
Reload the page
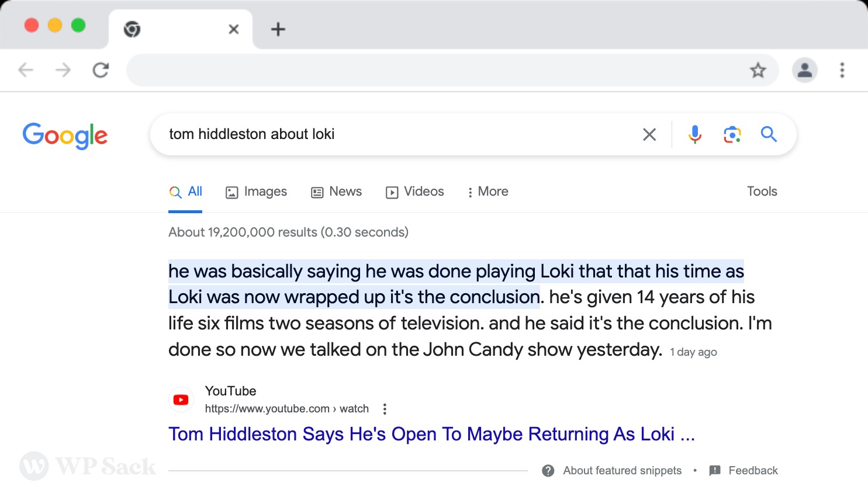[x=101, y=70]
